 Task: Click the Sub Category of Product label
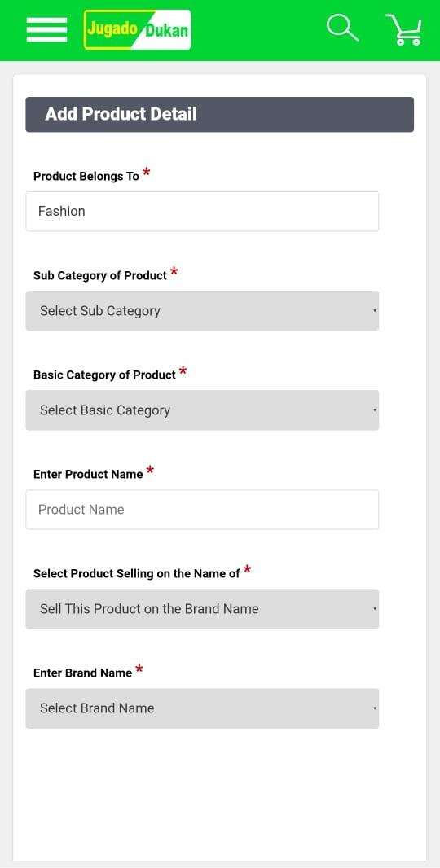pyautogui.click(x=99, y=276)
